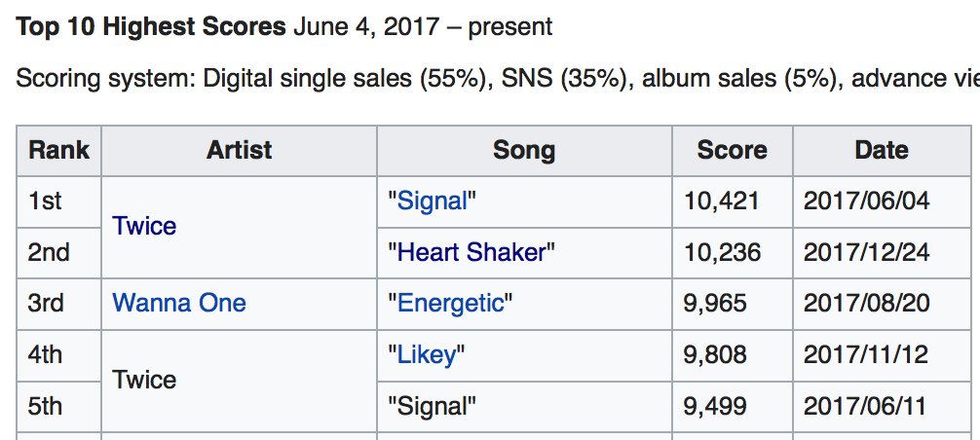This screenshot has height=440, width=980.
Task: Select the 2017/11/12 date cell
Action: click(x=866, y=355)
